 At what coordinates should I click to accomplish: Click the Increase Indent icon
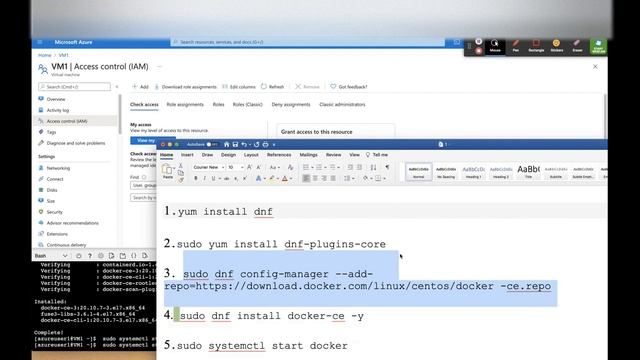[x=359, y=167]
